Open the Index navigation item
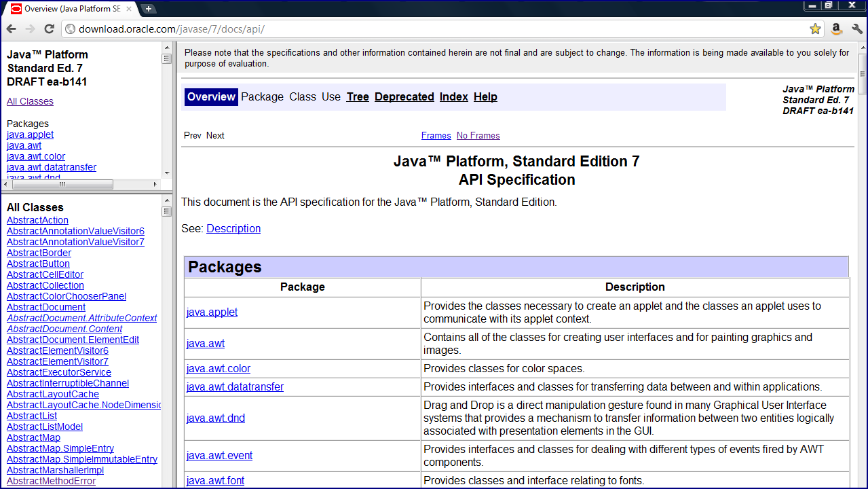The image size is (868, 489). 454,97
